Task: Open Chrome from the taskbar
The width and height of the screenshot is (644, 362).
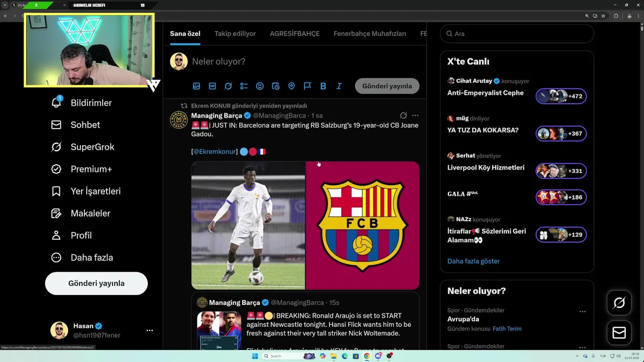Action: coord(367,356)
